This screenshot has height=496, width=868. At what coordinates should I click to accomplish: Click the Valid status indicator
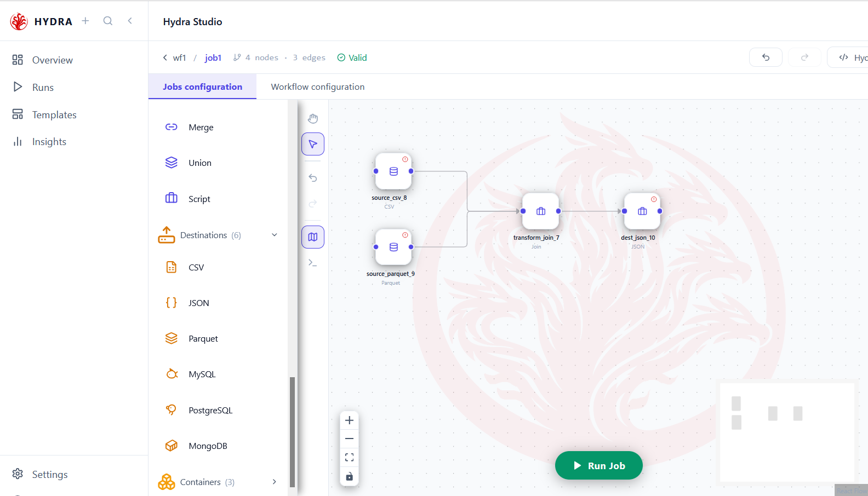pos(352,57)
